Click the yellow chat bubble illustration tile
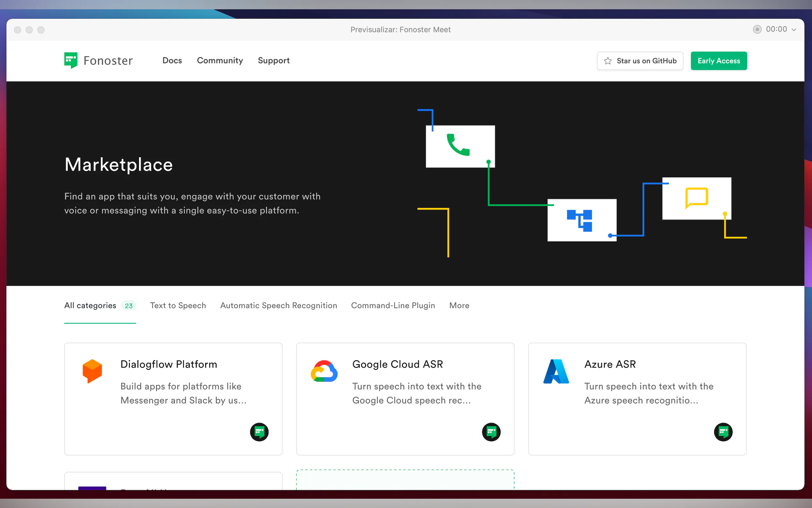The width and height of the screenshot is (812, 508). click(697, 198)
